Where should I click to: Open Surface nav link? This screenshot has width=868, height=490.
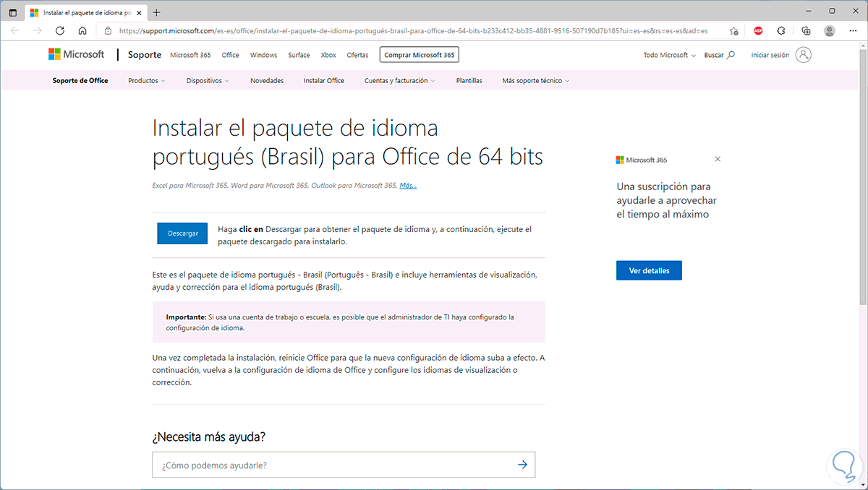(x=299, y=55)
